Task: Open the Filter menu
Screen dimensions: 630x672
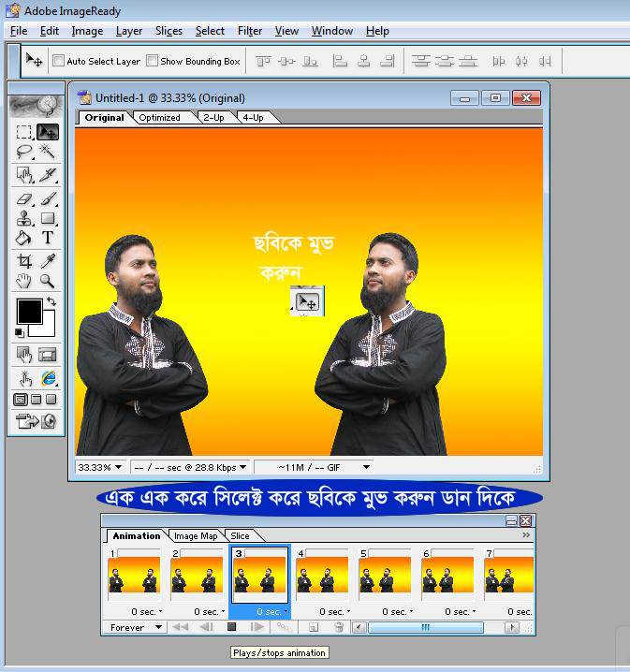Action: point(250,31)
